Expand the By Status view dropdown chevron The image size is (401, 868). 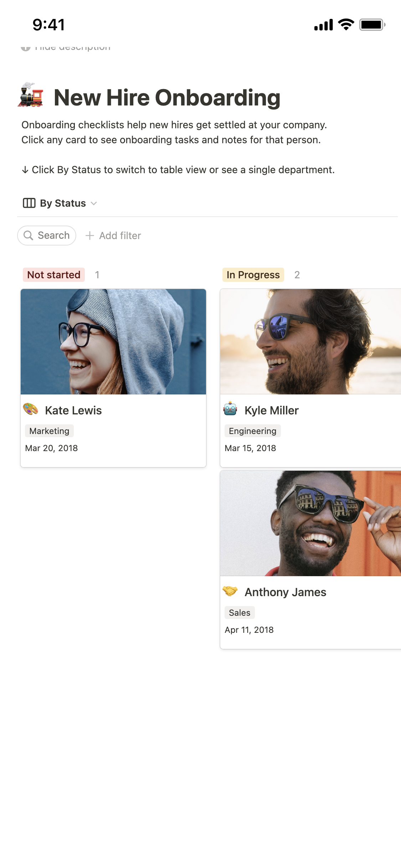94,203
